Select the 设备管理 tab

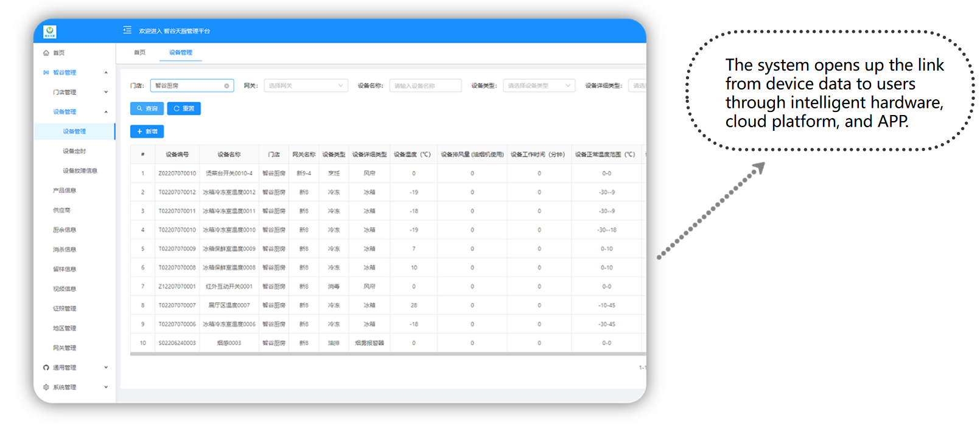(180, 52)
